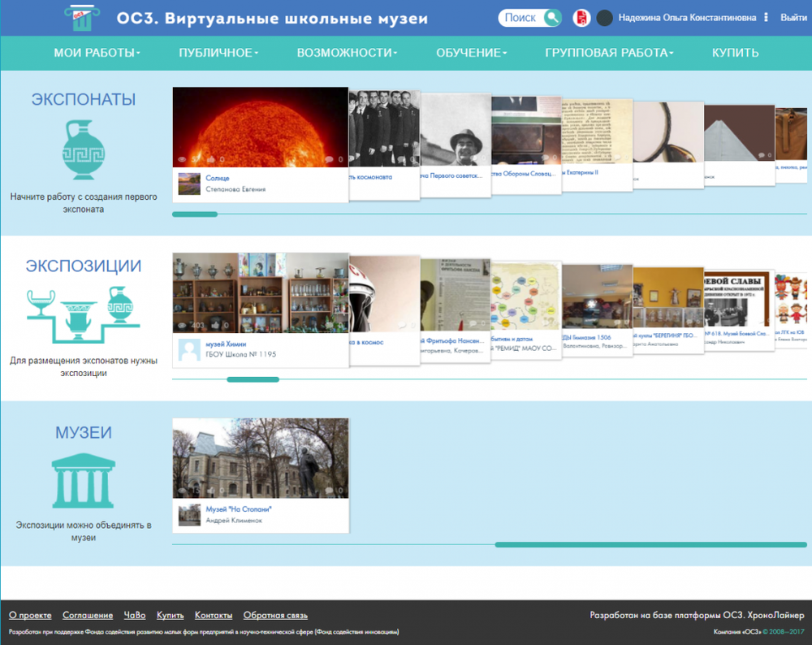Viewport: 812px width, 645px height.
Task: Open the Музей "На Стопани" thumbnail
Action: tap(260, 457)
